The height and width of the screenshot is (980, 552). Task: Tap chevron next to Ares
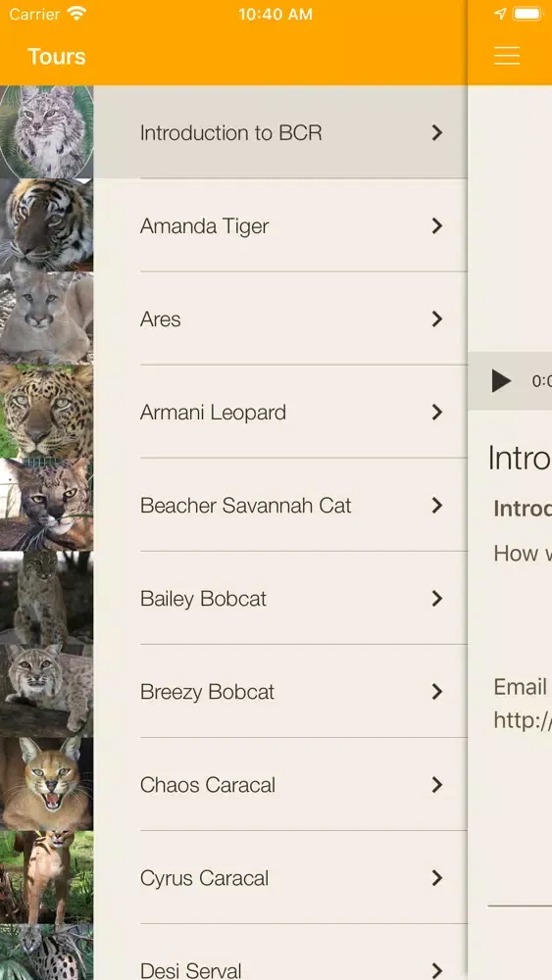point(437,318)
